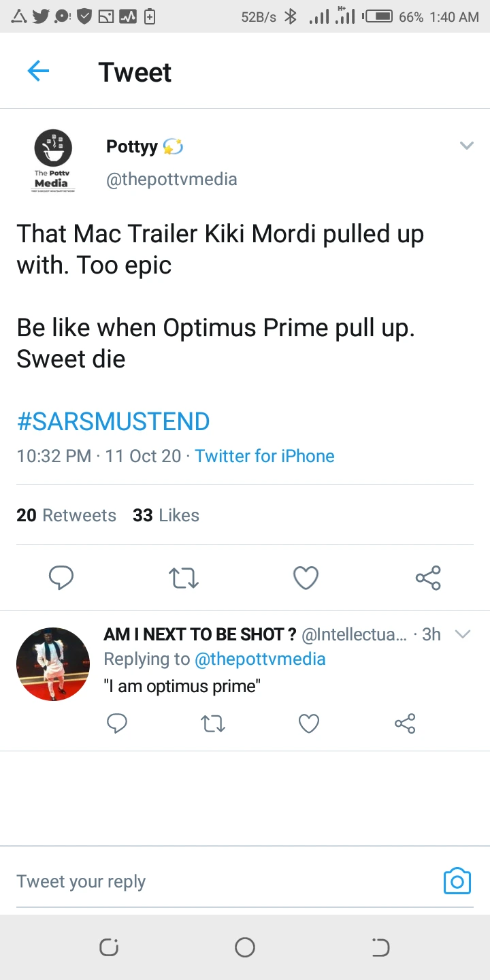Screen dimensions: 490x980
Task: Like the main tweet by Pottyy
Action: 306,578
